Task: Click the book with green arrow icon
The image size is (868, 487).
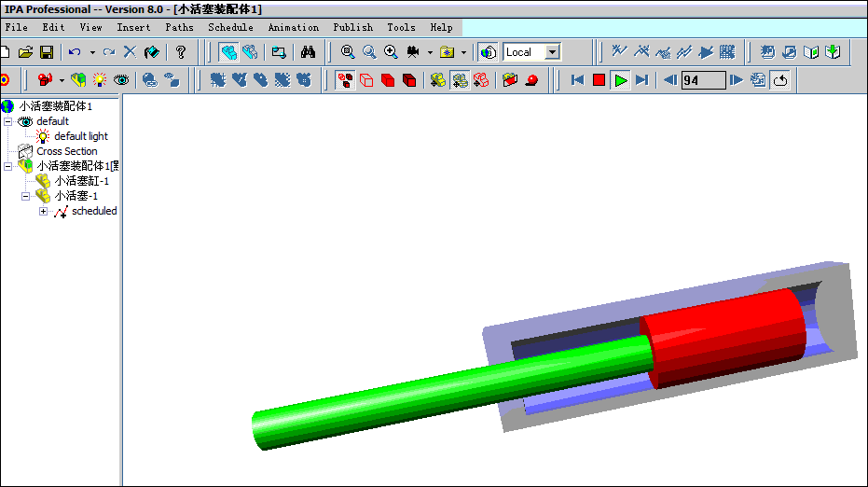Action: pos(833,52)
